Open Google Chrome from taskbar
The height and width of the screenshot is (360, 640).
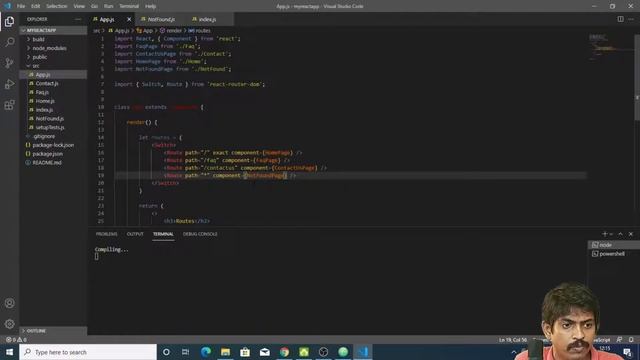tap(284, 352)
